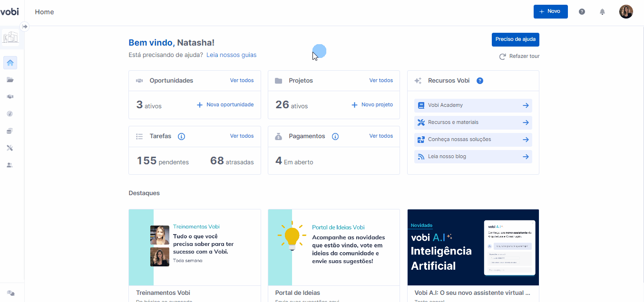Open the Leia nossos guias link
The height and width of the screenshot is (302, 644).
coord(231,55)
